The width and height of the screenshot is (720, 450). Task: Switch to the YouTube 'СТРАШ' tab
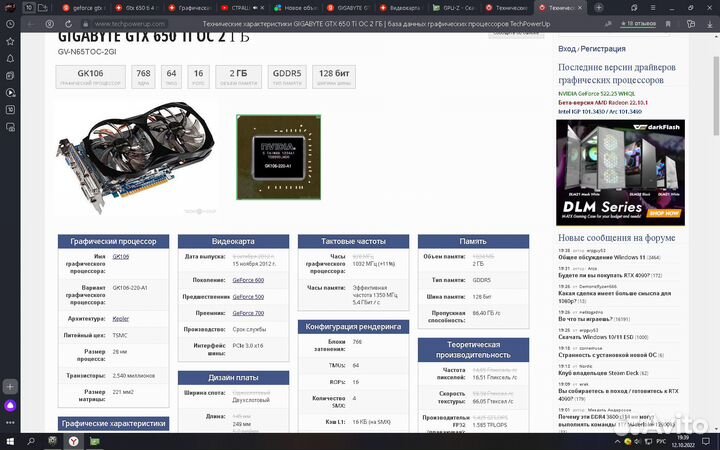coord(242,8)
